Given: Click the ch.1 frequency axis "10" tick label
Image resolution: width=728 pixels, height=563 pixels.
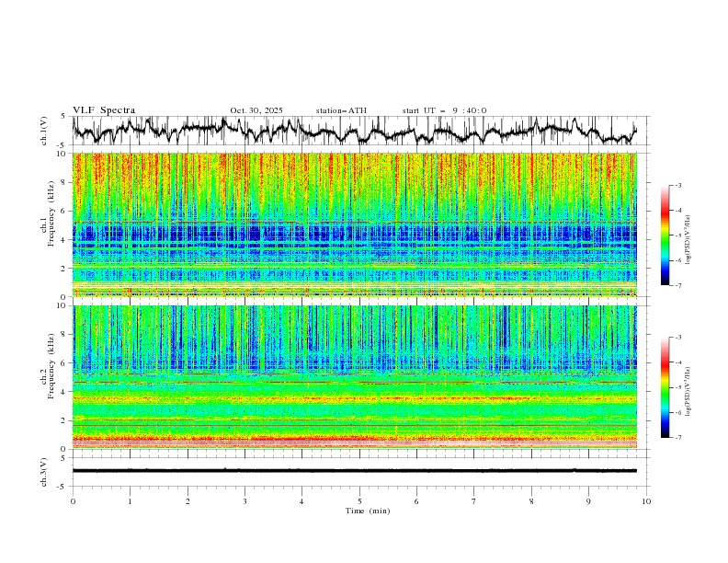Looking at the screenshot, I should point(63,154).
